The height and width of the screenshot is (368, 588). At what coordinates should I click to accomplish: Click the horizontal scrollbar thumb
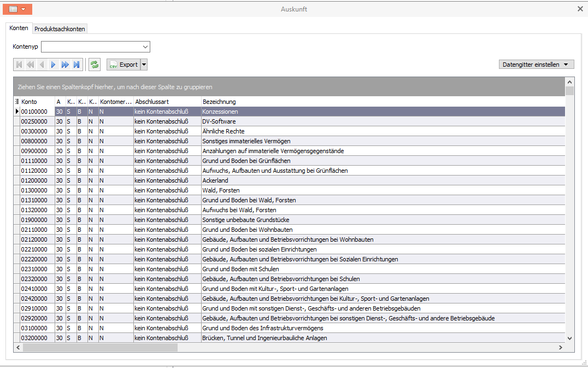click(100, 348)
